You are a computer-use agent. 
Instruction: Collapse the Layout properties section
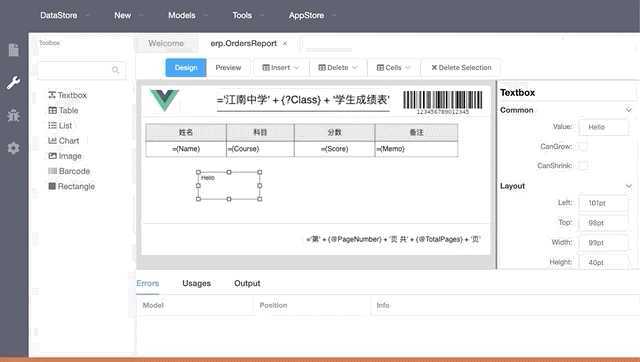(x=629, y=186)
